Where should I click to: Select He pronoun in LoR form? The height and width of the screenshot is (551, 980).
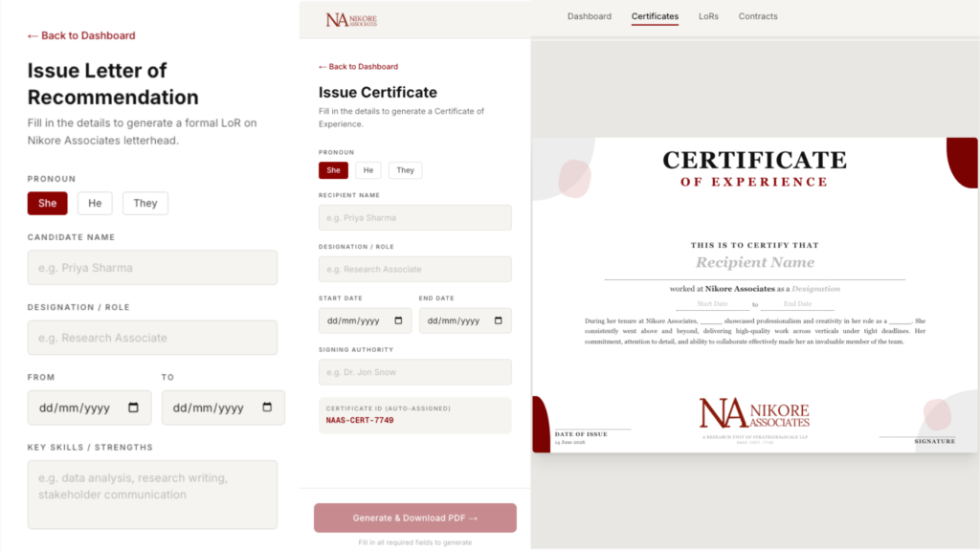click(95, 203)
